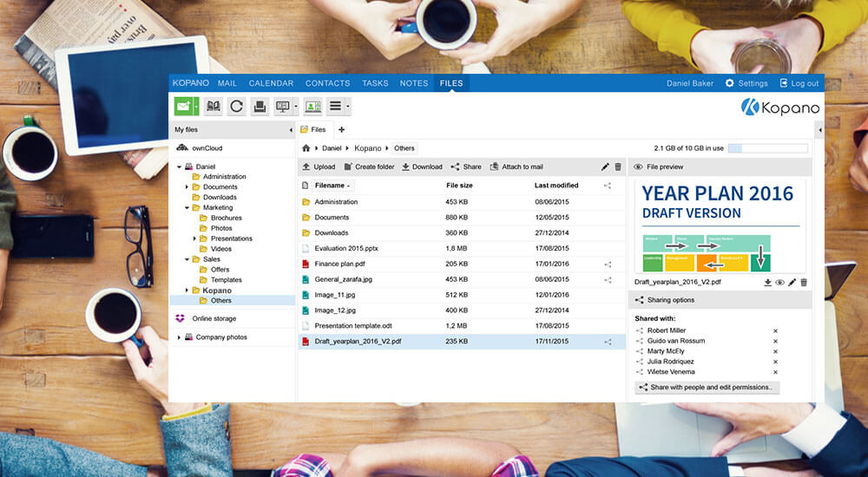The height and width of the screenshot is (477, 868).
Task: Select Online storage in the sidebar
Action: 214,319
